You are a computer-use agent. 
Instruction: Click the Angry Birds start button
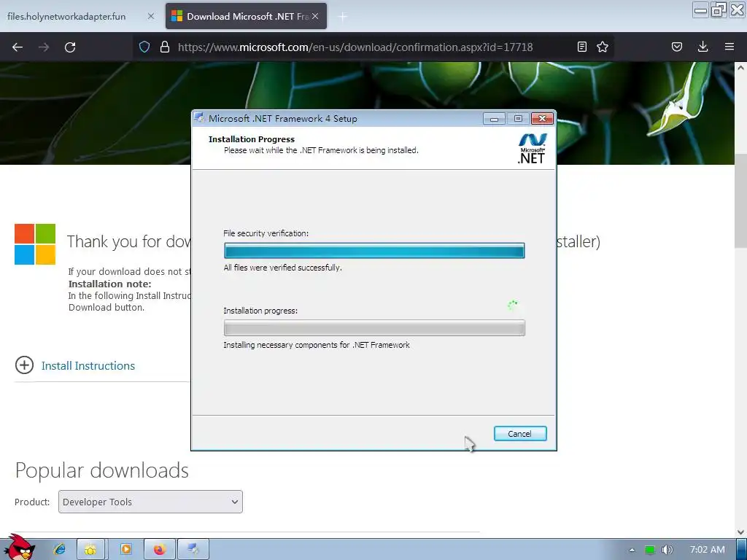19,548
